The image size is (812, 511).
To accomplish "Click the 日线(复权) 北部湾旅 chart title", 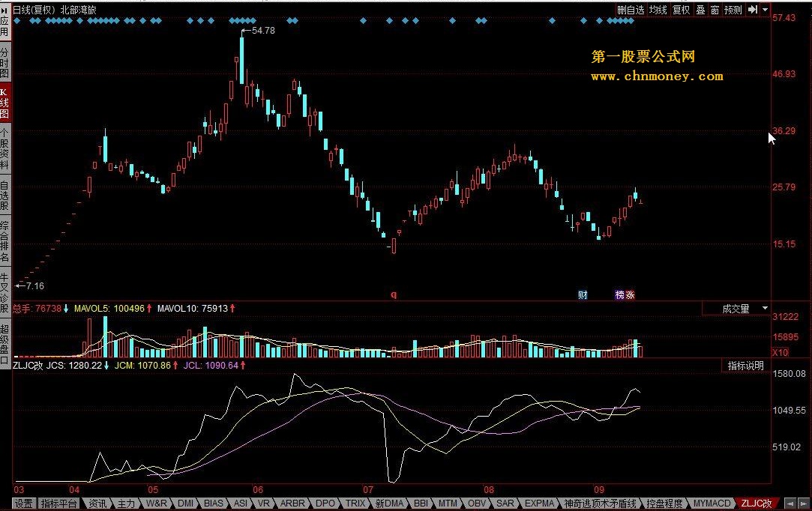I will [55, 10].
